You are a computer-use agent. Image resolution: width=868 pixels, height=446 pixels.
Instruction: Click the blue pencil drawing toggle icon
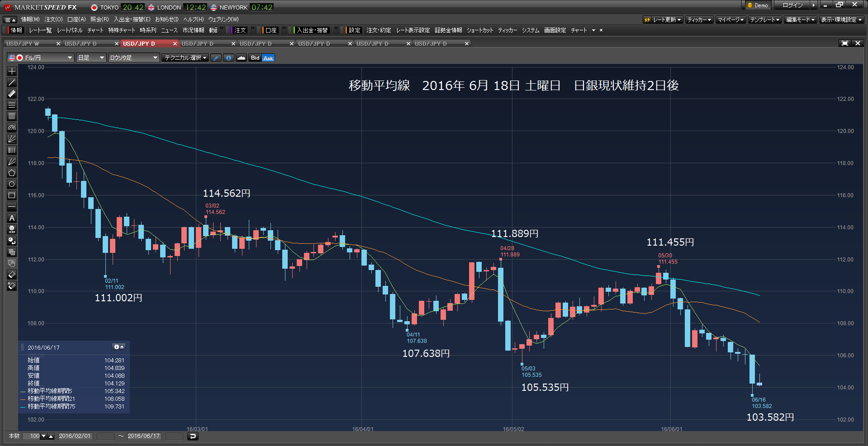(x=216, y=58)
